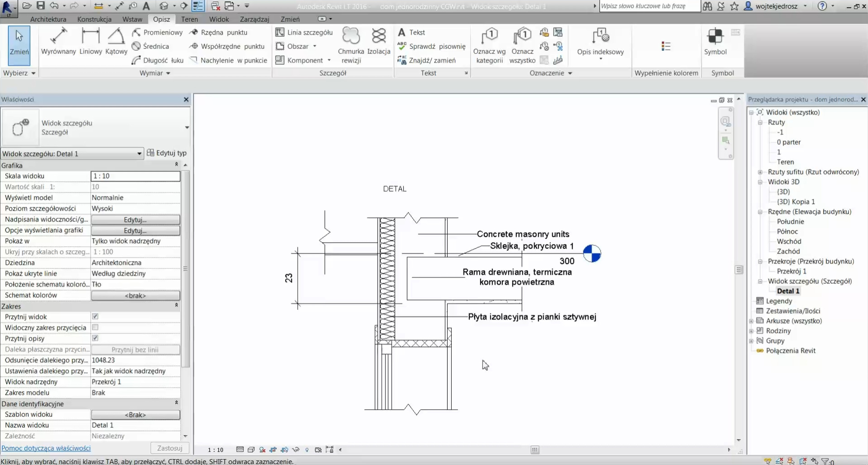Switch to the Architektura ribbon tab

[48, 19]
